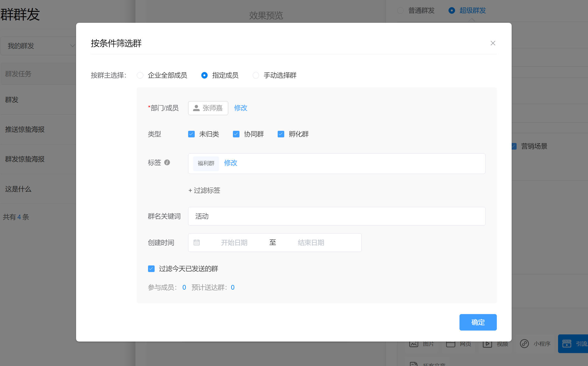Click 确定 confirmation button
The image size is (588, 366).
pyautogui.click(x=478, y=322)
